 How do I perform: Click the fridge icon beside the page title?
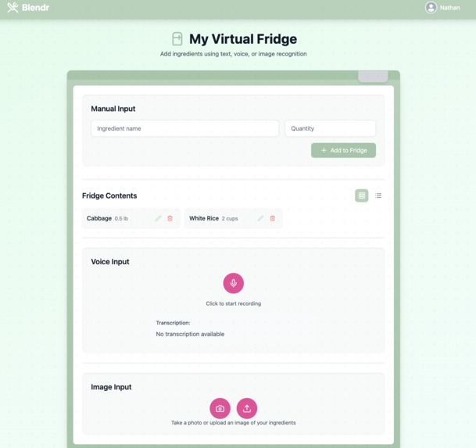177,39
